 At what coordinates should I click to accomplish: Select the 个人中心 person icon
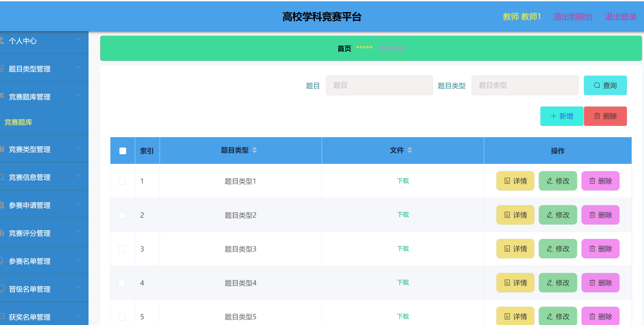point(2,40)
